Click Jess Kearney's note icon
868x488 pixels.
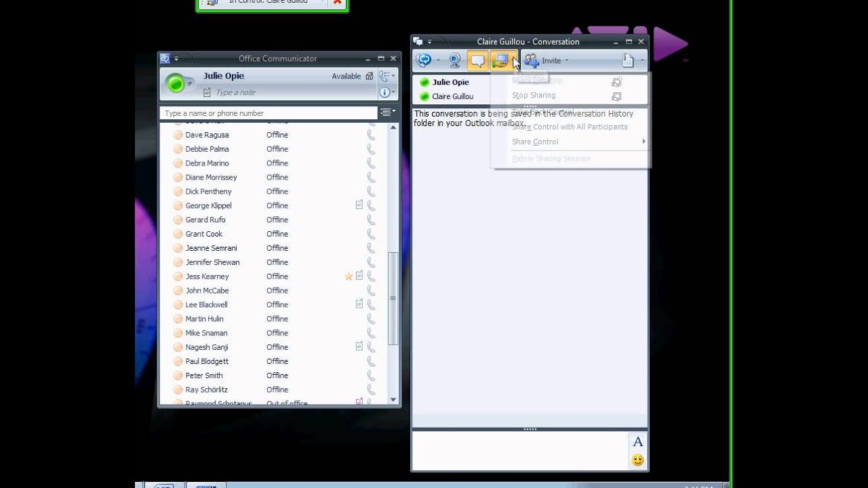tap(359, 276)
